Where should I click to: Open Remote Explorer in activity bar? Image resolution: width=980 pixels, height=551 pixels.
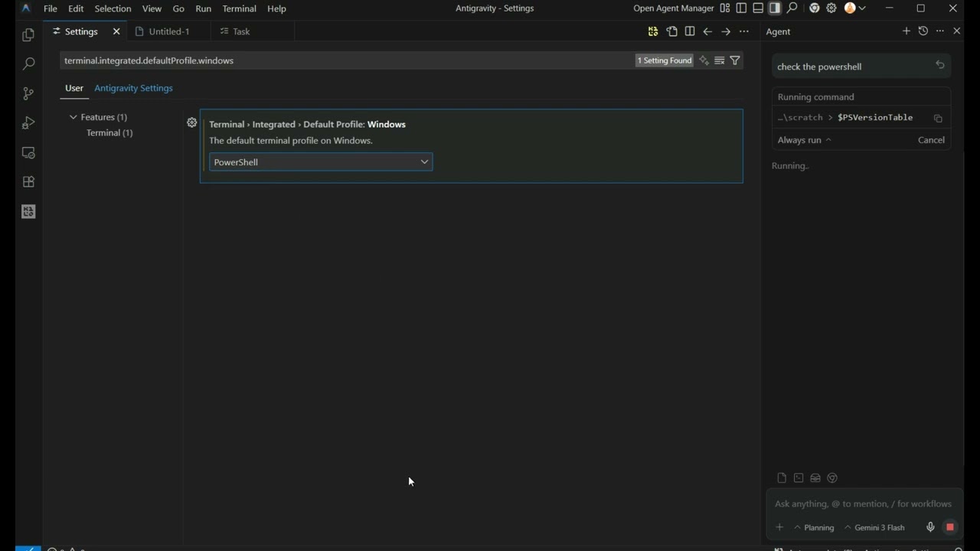[x=28, y=152]
